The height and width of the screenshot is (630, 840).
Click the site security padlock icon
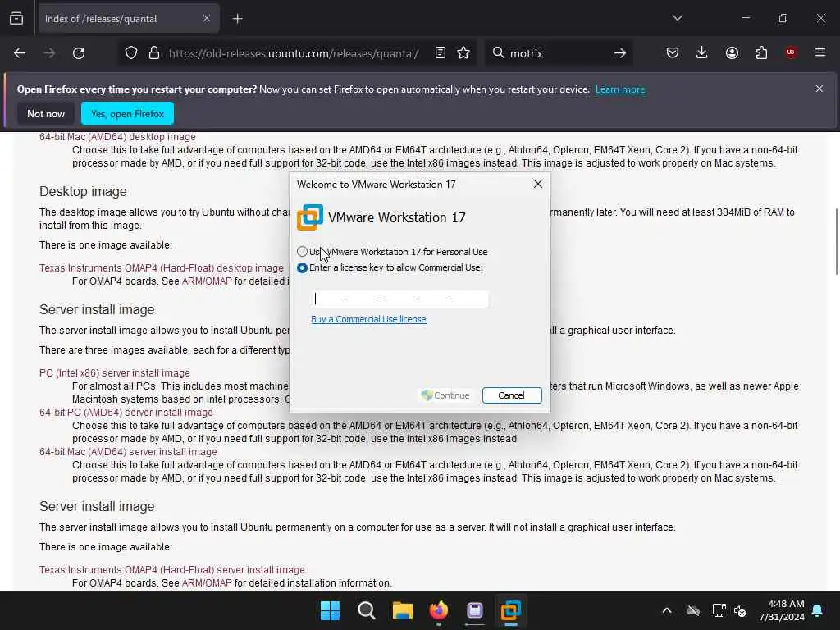(x=154, y=53)
